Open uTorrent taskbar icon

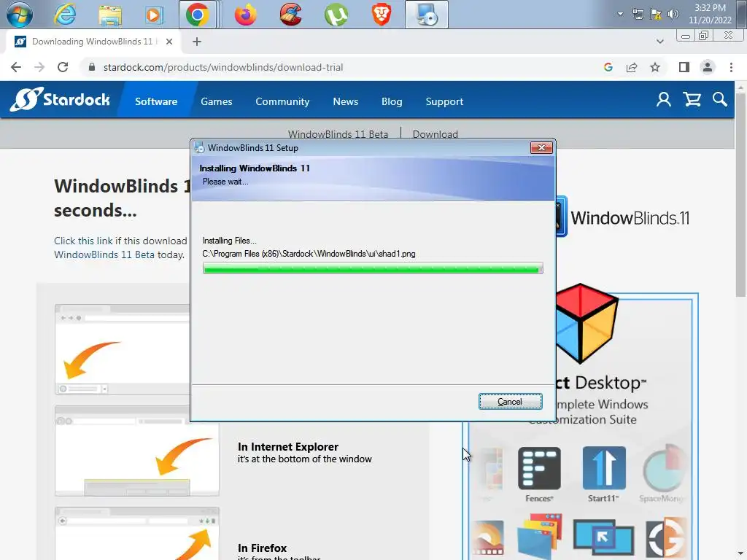click(x=336, y=15)
